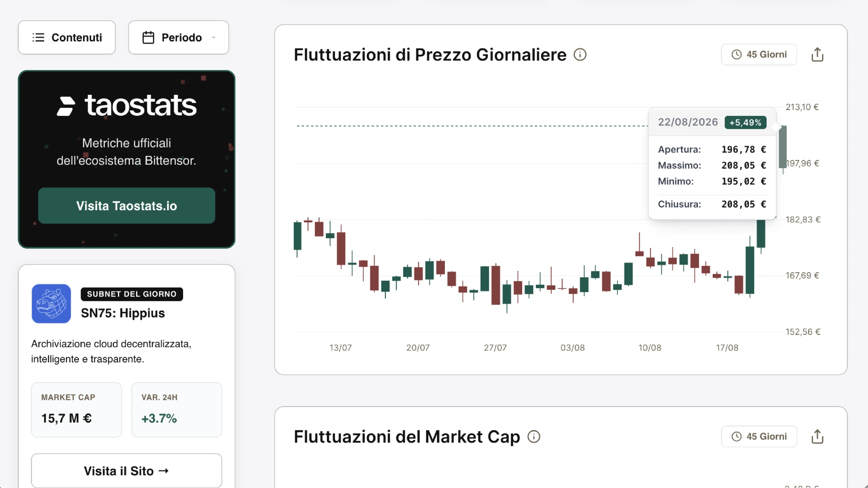The image size is (868, 488).
Task: Open 45 Giorni selector on Market Cap chart
Action: coord(759,436)
